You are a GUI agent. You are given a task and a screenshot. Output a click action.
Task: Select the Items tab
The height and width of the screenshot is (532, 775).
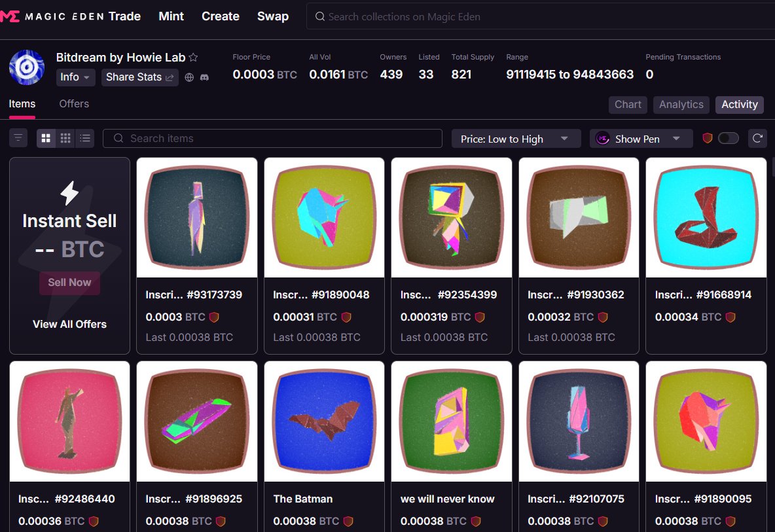tap(22, 104)
